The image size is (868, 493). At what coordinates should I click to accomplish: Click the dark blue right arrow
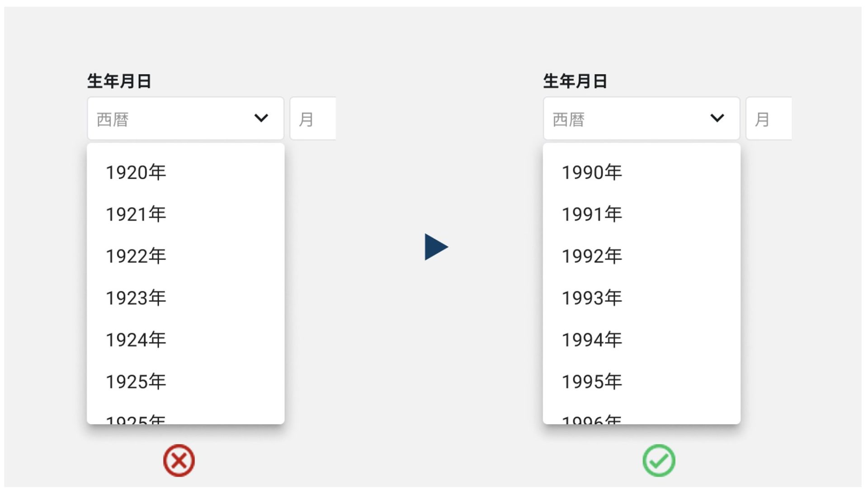click(436, 247)
